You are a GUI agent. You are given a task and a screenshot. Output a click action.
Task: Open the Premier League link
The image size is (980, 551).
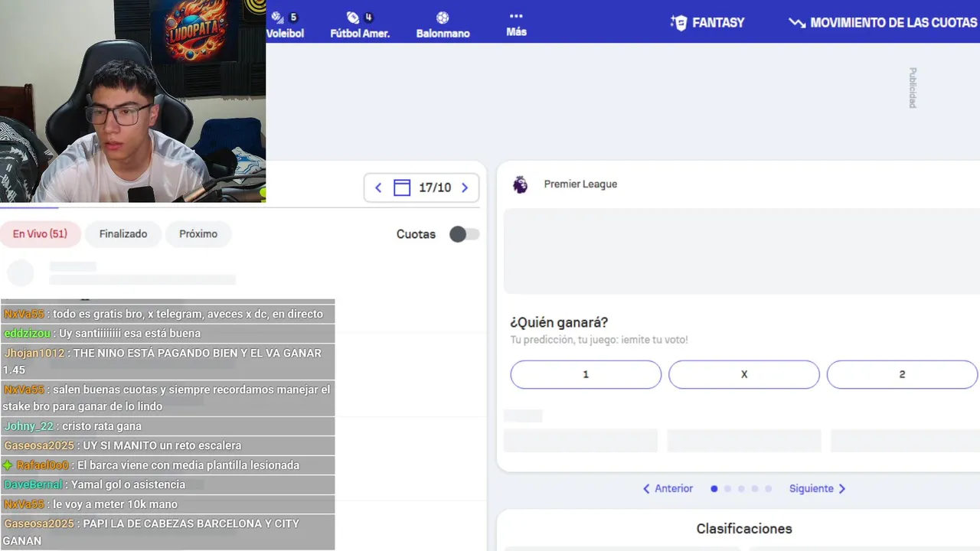coord(580,184)
